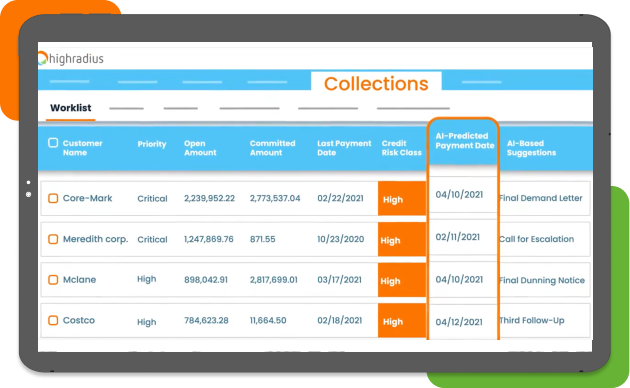Select the Final Dunning Notice suggestion
This screenshot has height=388, width=630.
[542, 280]
